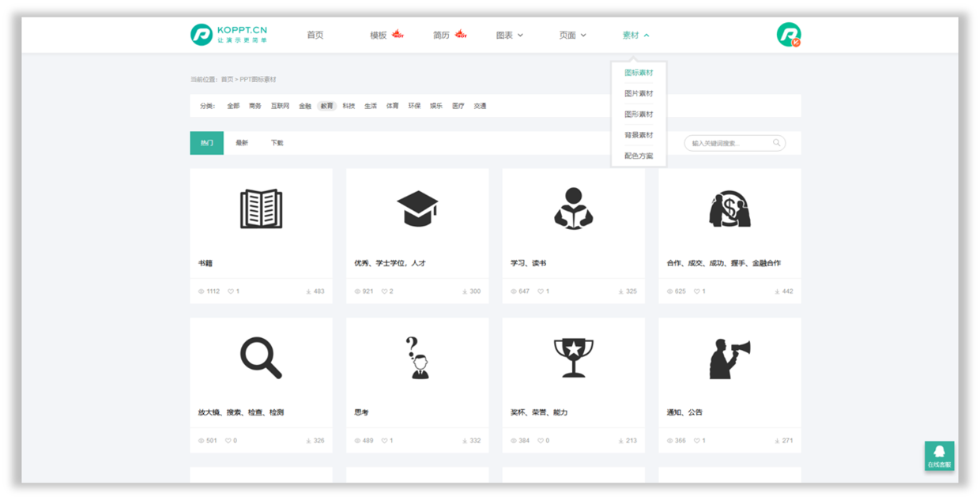Open the user avatar in header
Viewport: 980px width, 500px height.
pos(788,35)
